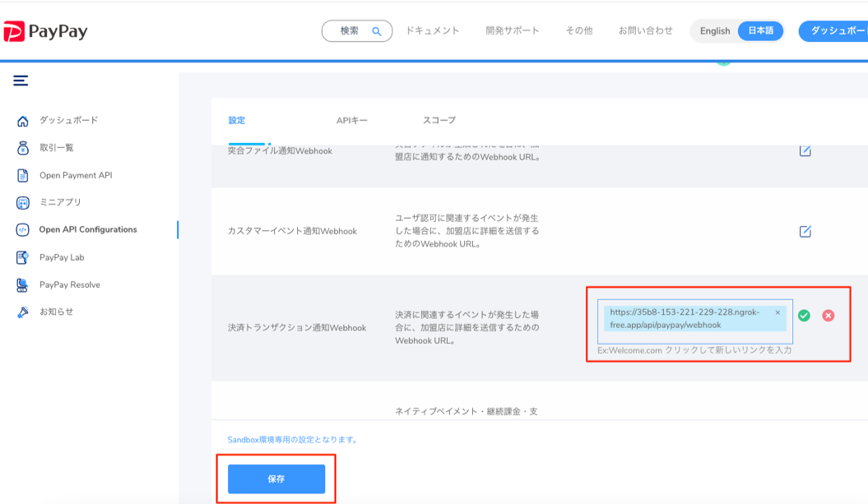Click the 検索 search box

coord(357,31)
